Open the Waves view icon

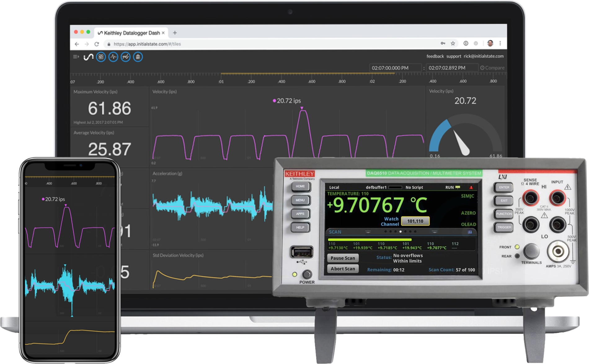tap(113, 57)
